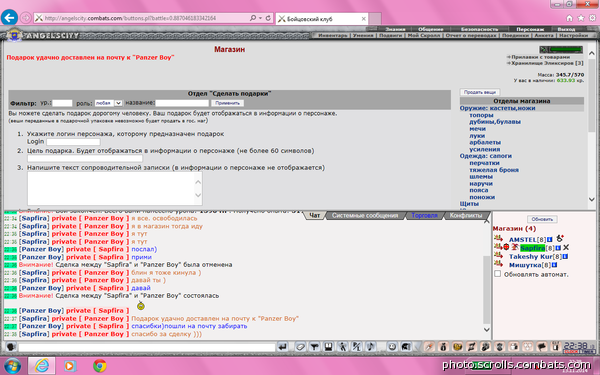Image resolution: width=600 pixels, height=375 pixels.
Task: Open Internet Explorer from the taskbar
Action: (42, 365)
